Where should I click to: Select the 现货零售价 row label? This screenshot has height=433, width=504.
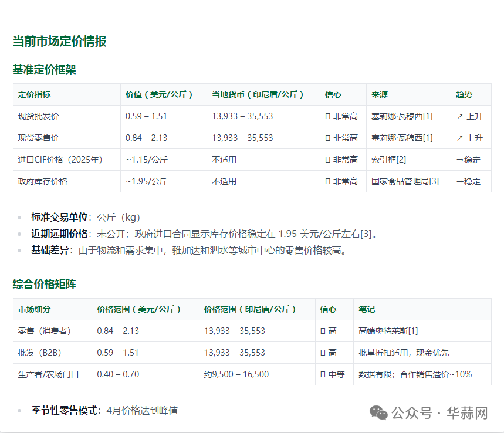pyautogui.click(x=39, y=138)
